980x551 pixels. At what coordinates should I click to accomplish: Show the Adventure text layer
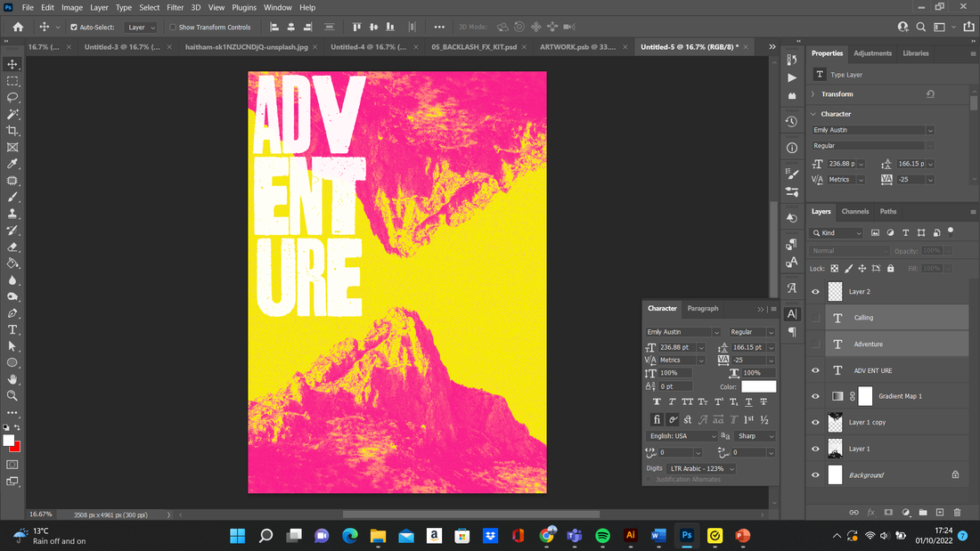(815, 344)
